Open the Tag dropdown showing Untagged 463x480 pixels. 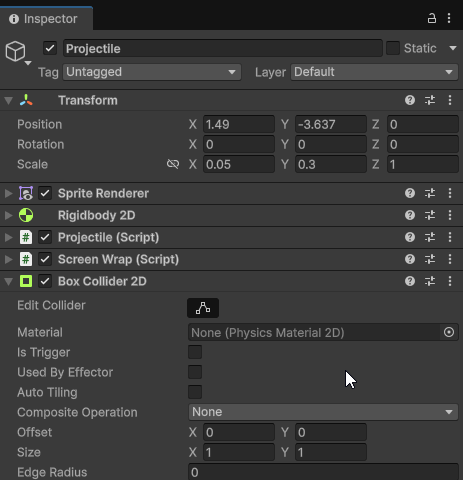point(152,72)
